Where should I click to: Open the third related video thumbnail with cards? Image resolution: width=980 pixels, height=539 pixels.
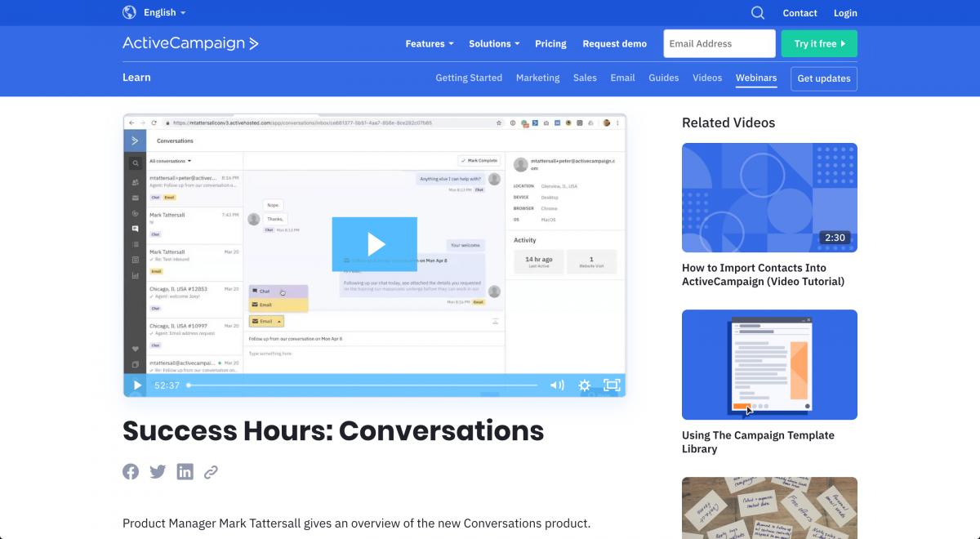click(x=769, y=508)
